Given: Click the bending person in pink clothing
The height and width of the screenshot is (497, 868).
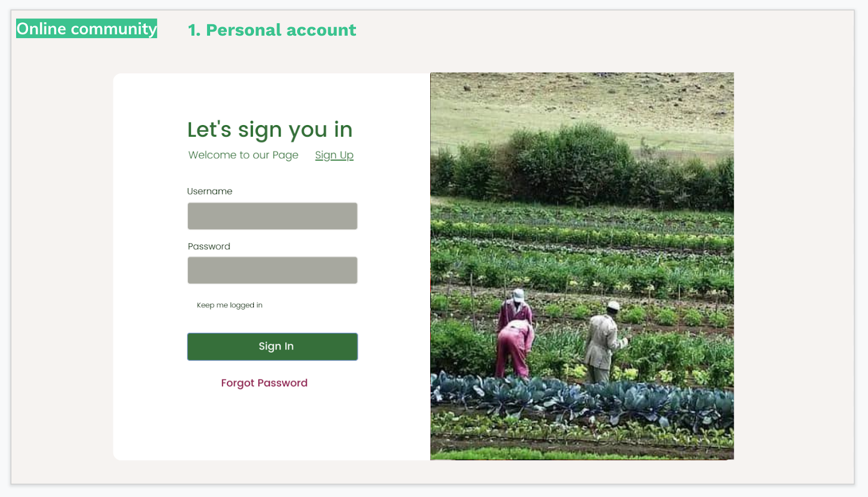Looking at the screenshot, I should [x=514, y=350].
